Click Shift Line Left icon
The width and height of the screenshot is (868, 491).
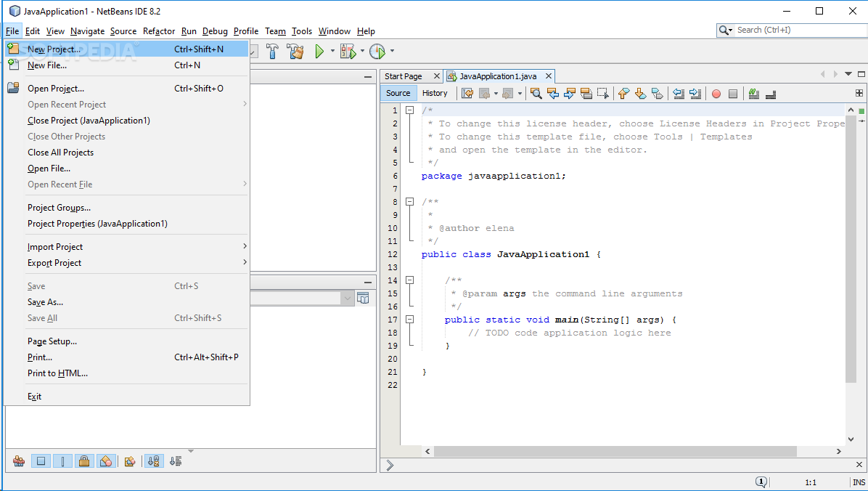[679, 93]
